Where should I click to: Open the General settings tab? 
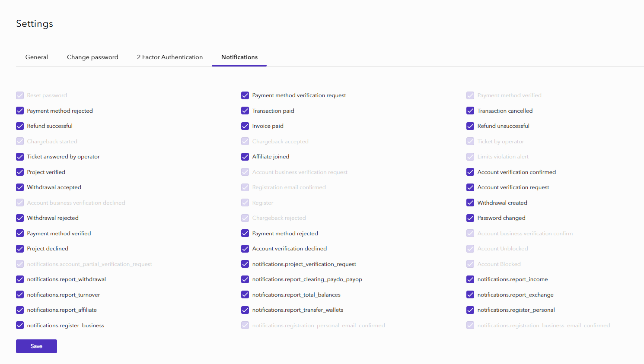pos(37,57)
